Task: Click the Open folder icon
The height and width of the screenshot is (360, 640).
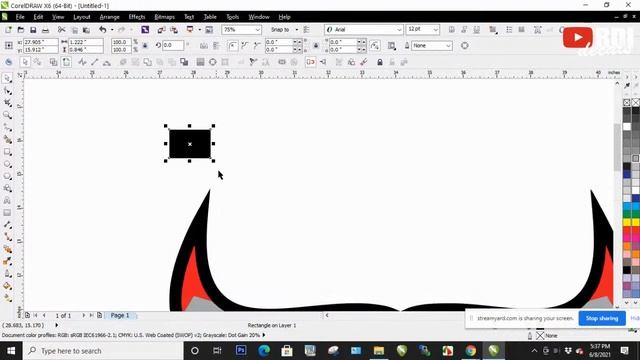Action: pos(20,30)
